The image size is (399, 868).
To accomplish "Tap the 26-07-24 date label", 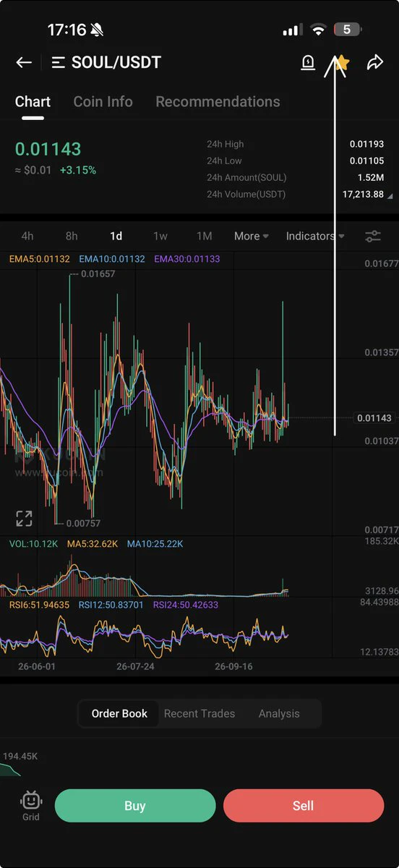I will (x=135, y=666).
